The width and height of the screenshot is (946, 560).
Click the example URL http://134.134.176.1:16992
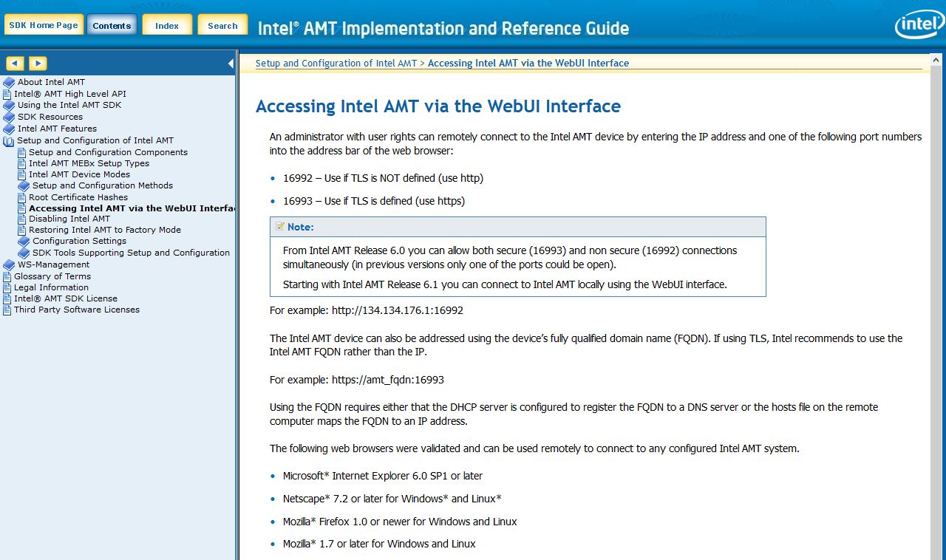[x=398, y=310]
